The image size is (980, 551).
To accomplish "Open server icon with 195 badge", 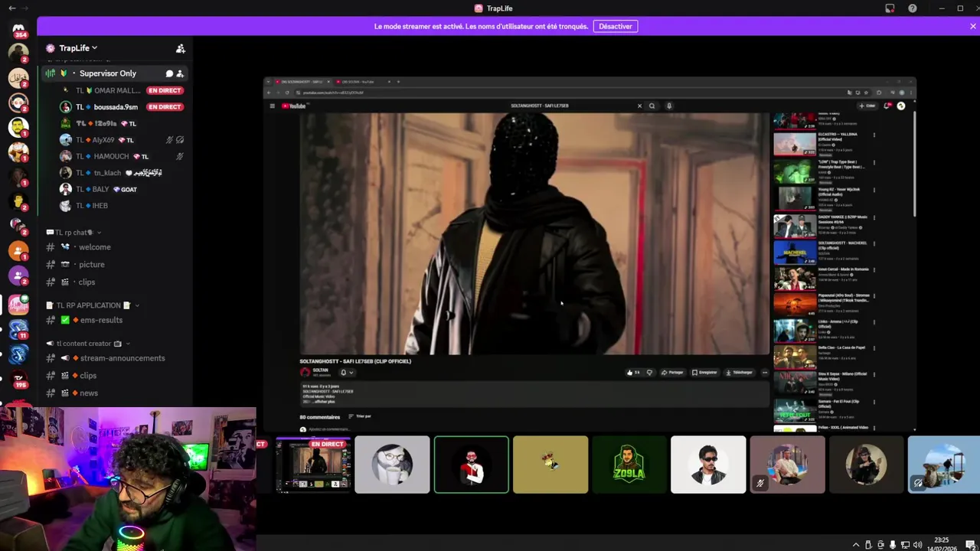I will pyautogui.click(x=18, y=378).
